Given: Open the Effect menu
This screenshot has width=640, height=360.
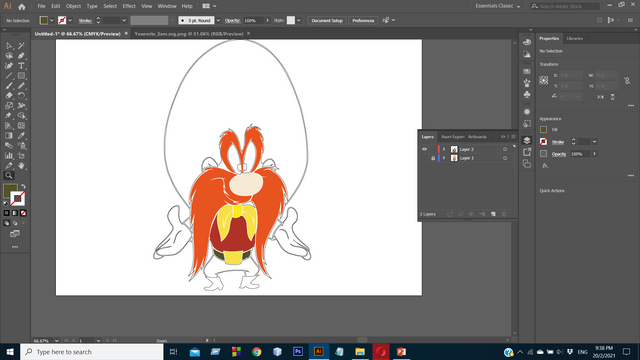Looking at the screenshot, I should point(129,6).
